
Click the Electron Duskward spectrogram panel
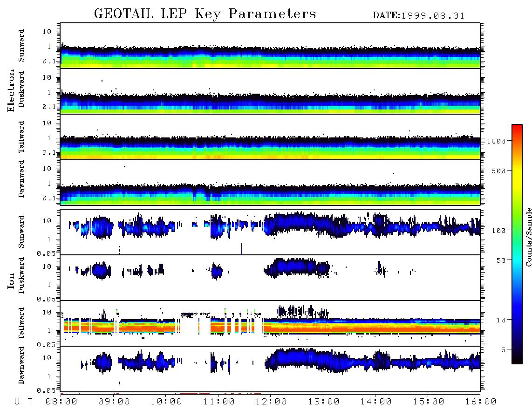270,91
